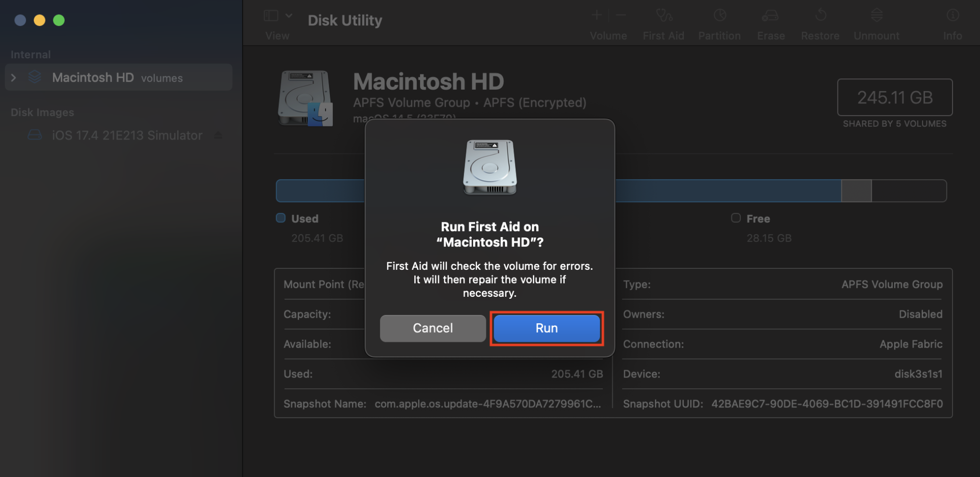This screenshot has height=477, width=980.
Task: Unmount the volume using the toolbar icon
Action: [876, 22]
